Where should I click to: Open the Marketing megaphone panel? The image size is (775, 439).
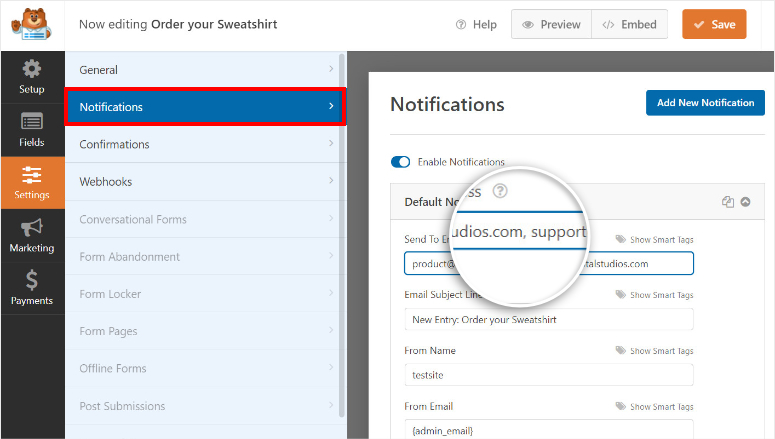click(x=31, y=235)
